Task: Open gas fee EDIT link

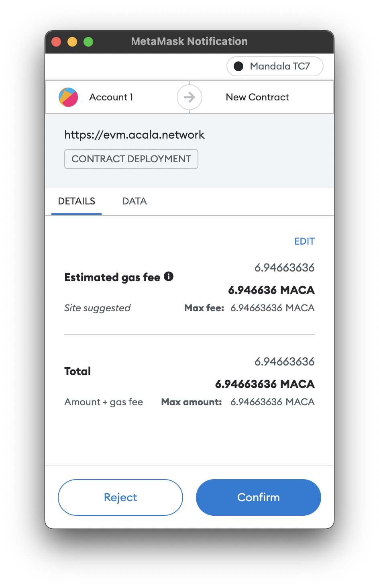Action: tap(304, 241)
